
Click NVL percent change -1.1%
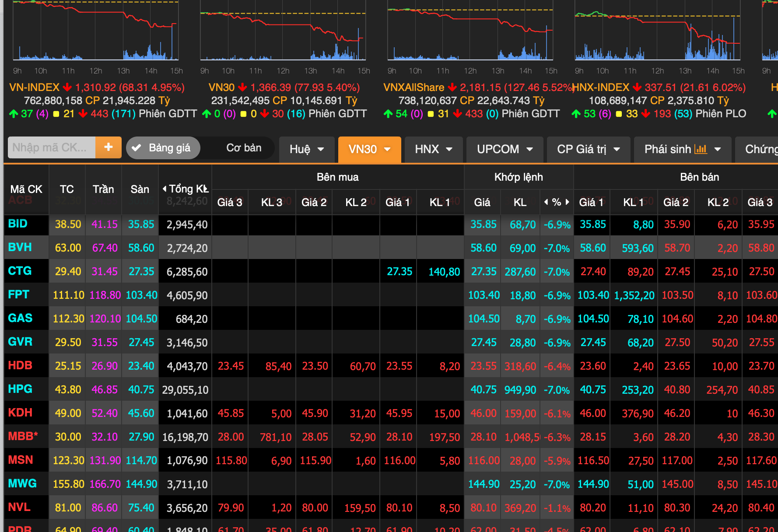(557, 508)
